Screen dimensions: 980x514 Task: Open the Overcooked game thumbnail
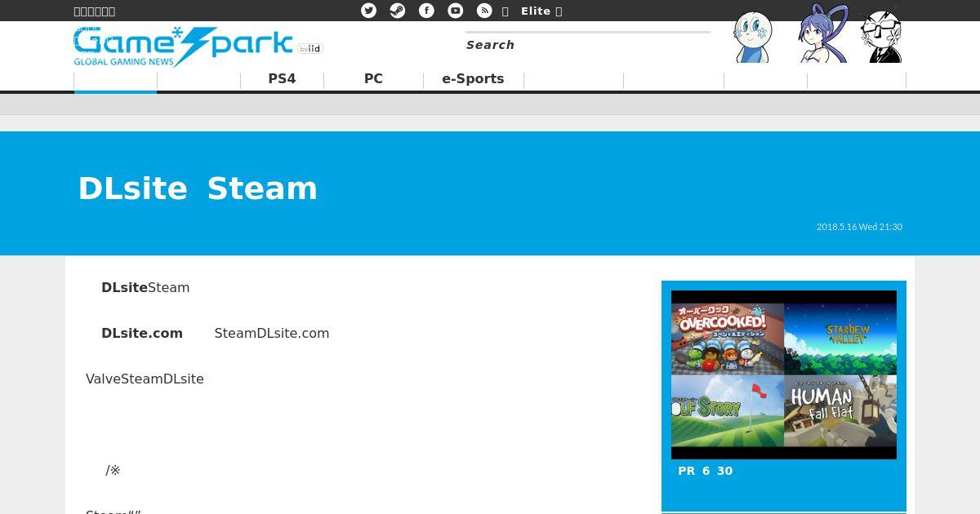728,339
